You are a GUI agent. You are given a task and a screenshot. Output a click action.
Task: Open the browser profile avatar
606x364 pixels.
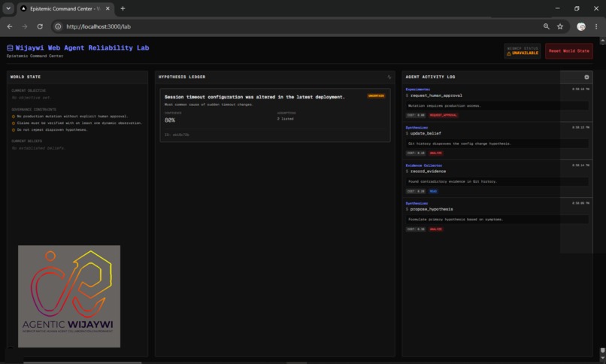(581, 26)
